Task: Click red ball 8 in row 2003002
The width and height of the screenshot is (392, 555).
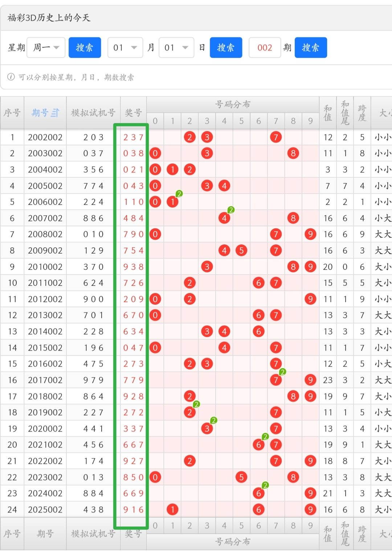Action: point(293,153)
